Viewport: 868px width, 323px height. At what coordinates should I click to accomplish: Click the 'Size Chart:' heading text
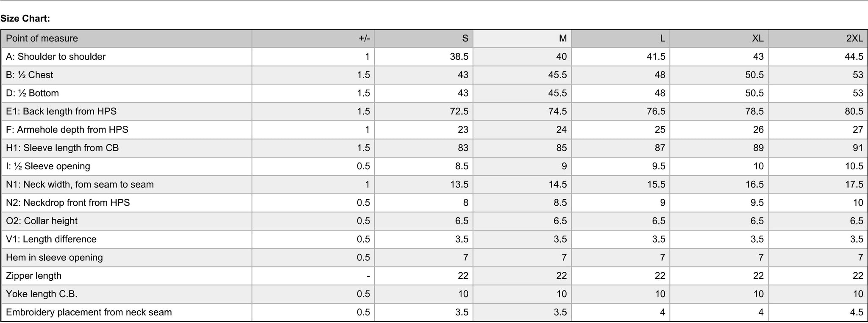(25, 18)
